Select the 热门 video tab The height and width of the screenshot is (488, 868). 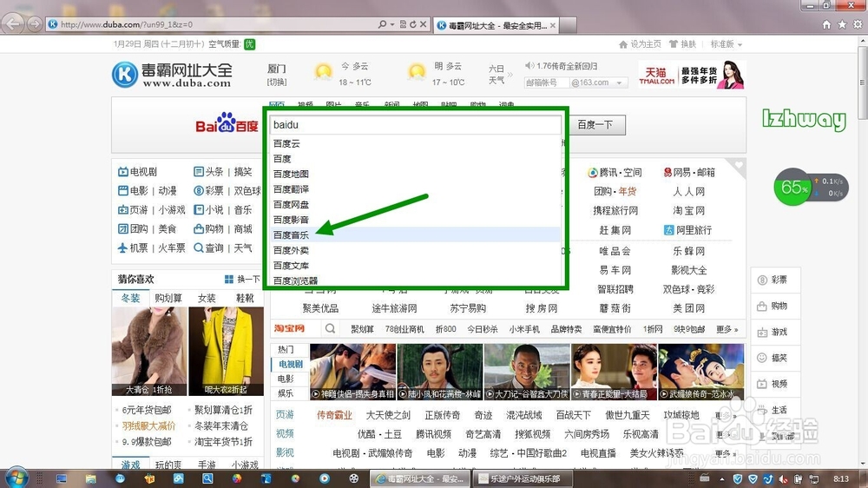(x=286, y=350)
